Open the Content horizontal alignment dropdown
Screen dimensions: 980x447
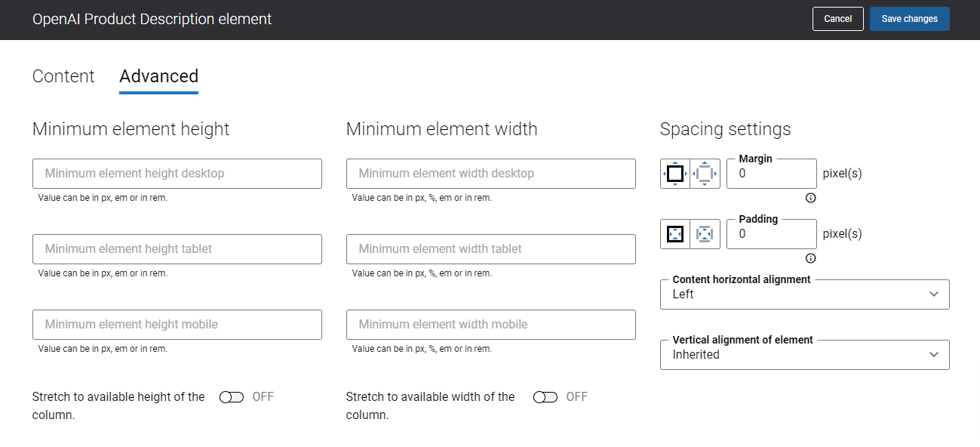[805, 294]
